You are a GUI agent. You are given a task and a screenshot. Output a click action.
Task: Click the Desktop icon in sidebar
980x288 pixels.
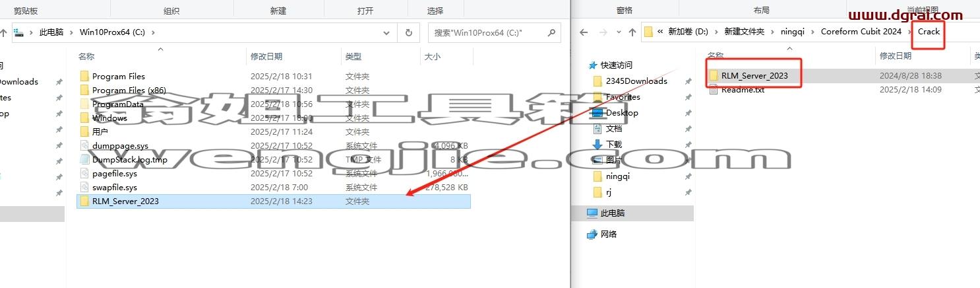click(x=597, y=112)
